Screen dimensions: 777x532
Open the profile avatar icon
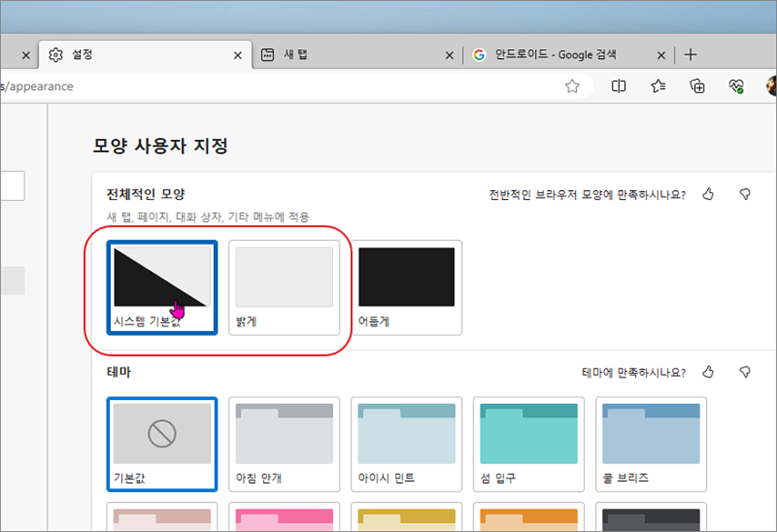771,86
